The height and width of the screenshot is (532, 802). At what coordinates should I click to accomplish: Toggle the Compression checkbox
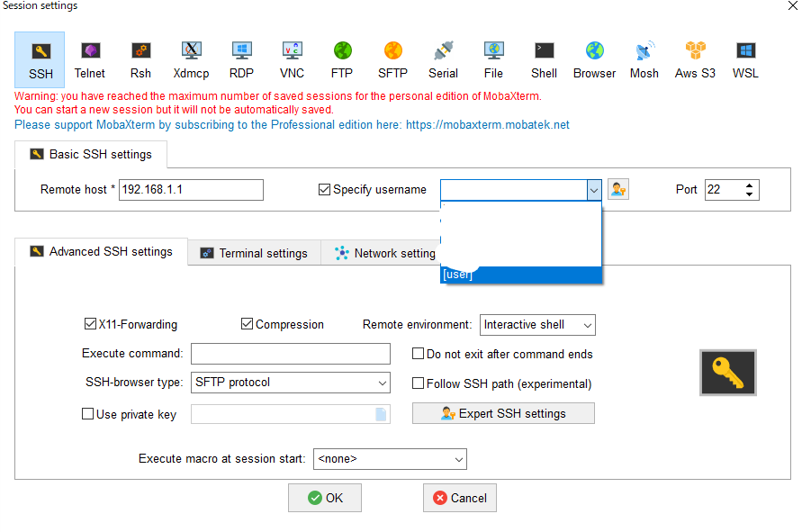coord(247,324)
